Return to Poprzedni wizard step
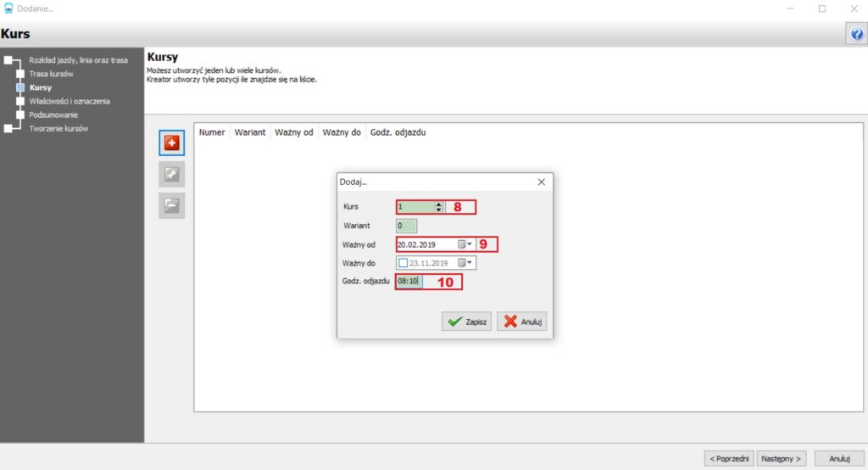Screen dimensions: 868x470 tap(729, 458)
